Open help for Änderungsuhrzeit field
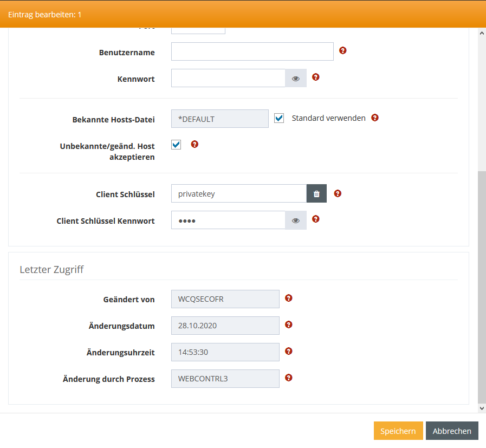Image resolution: width=486 pixels, height=448 pixels. pos(289,351)
